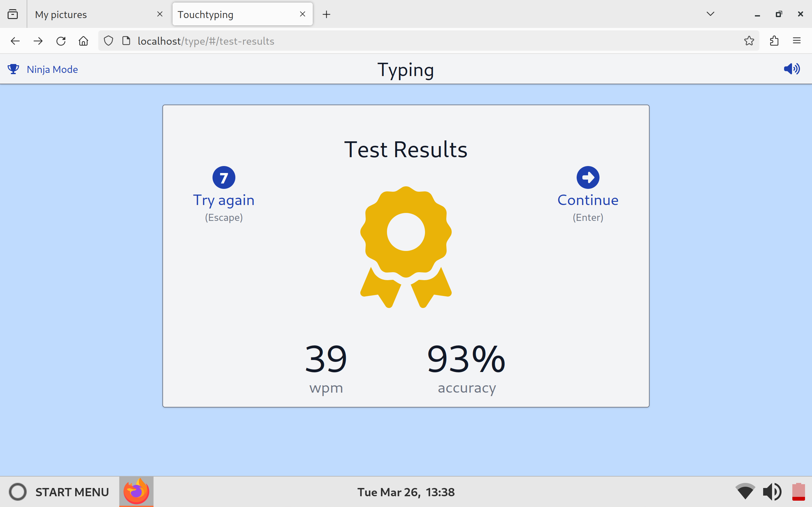Open the Firefox hamburger menu

(796, 41)
